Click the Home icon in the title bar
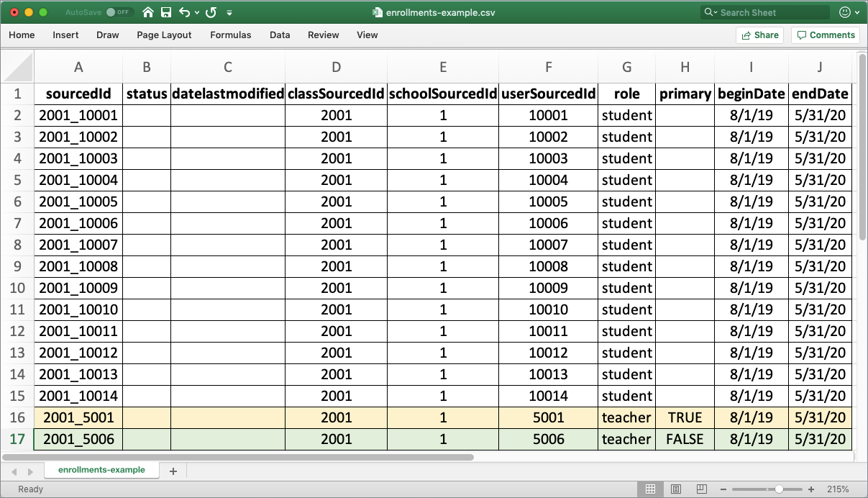The image size is (868, 498). (x=148, y=12)
